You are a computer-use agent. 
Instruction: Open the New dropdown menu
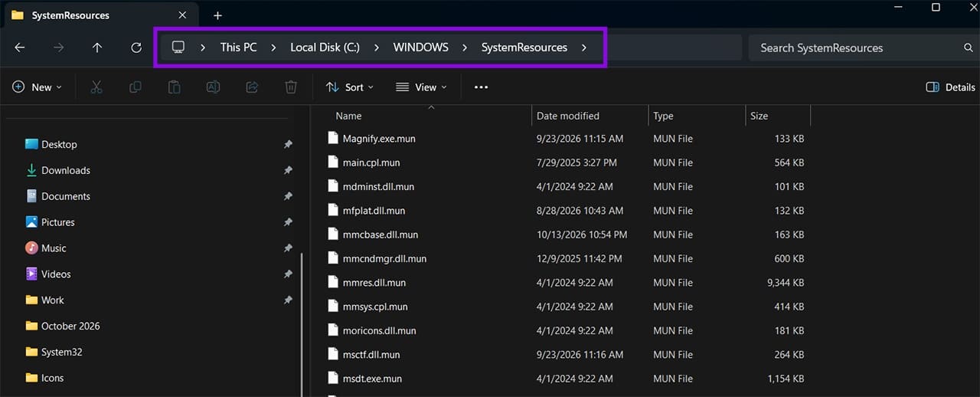click(37, 87)
